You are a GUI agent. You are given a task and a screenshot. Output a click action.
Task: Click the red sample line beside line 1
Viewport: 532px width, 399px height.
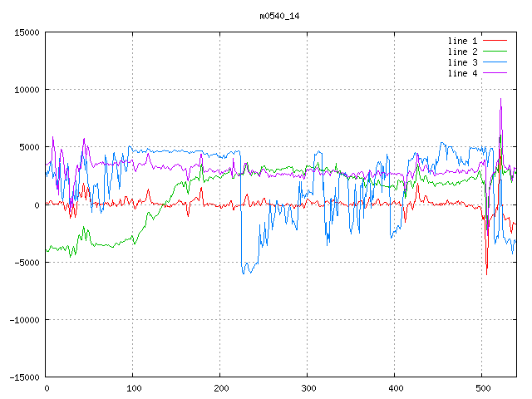click(495, 41)
